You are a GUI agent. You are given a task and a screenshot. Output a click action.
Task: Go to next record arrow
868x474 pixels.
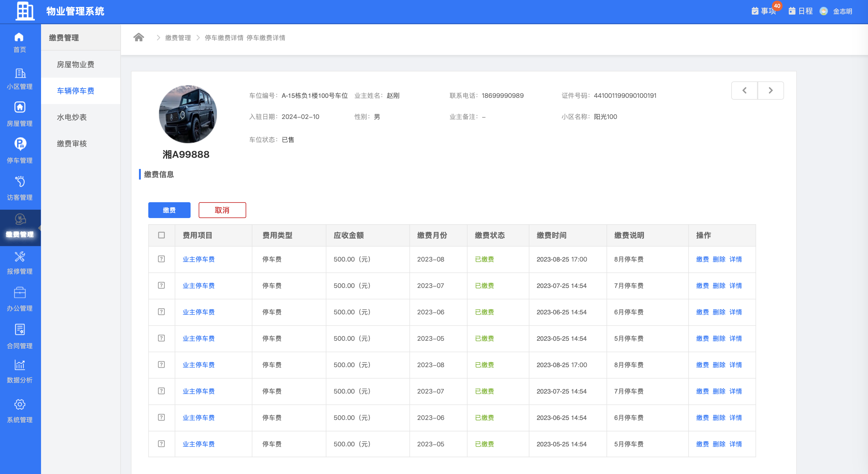click(771, 90)
